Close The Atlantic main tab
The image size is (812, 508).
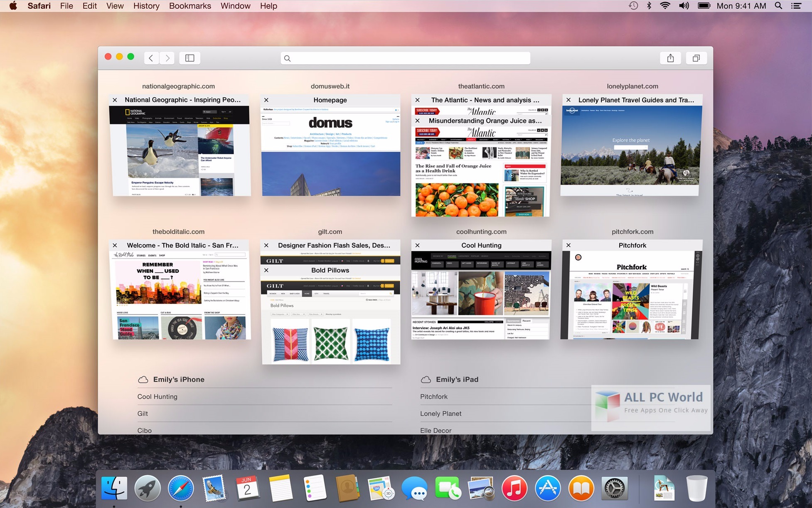coord(416,99)
